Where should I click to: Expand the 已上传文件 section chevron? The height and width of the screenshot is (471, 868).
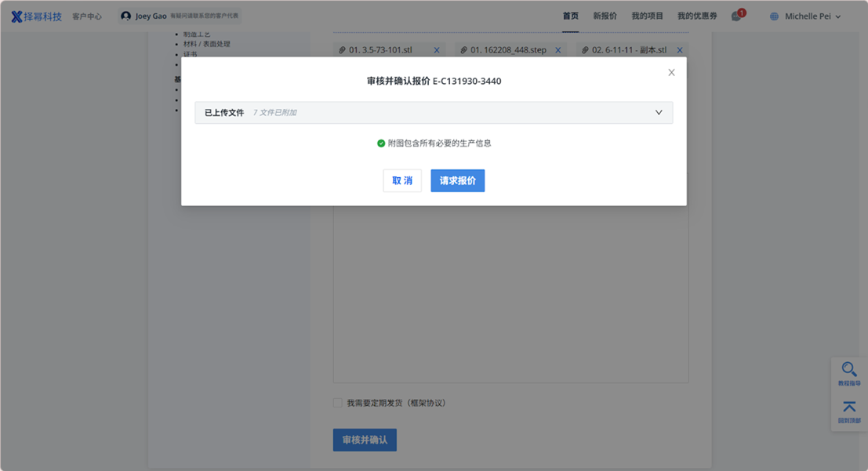659,113
